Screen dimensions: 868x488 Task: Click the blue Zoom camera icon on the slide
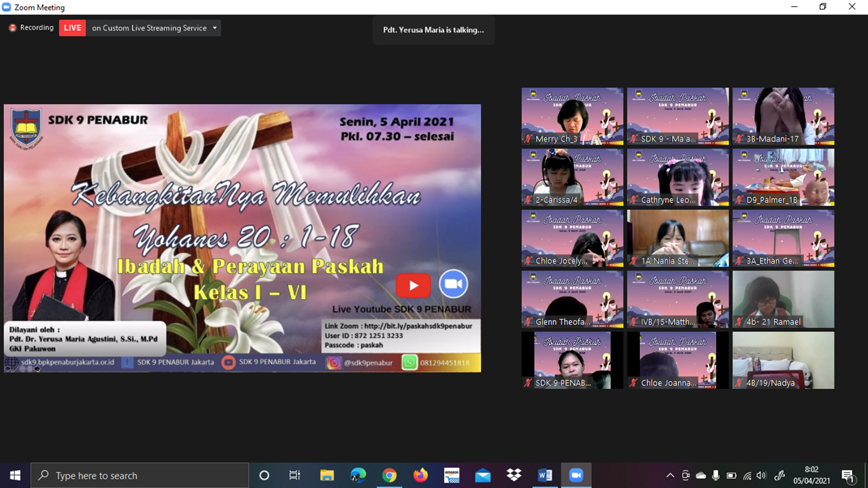(453, 284)
